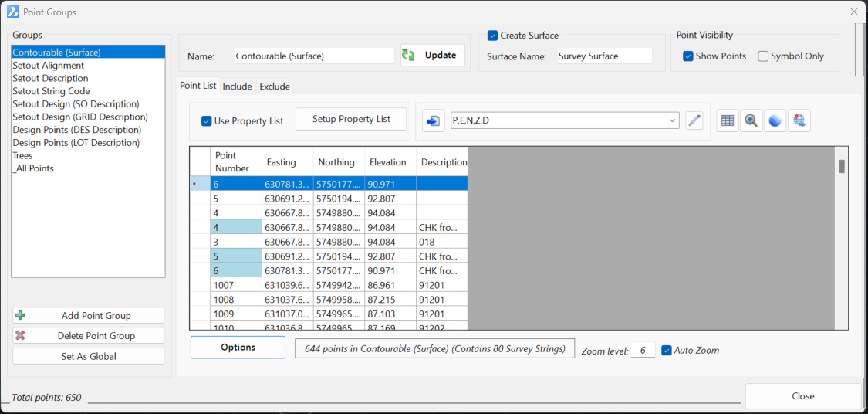868x414 pixels.
Task: Enable the Symbol Only checkbox
Action: [763, 56]
